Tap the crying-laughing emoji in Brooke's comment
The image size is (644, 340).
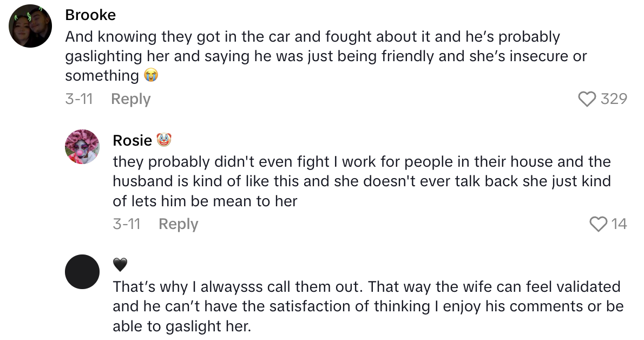(x=150, y=76)
